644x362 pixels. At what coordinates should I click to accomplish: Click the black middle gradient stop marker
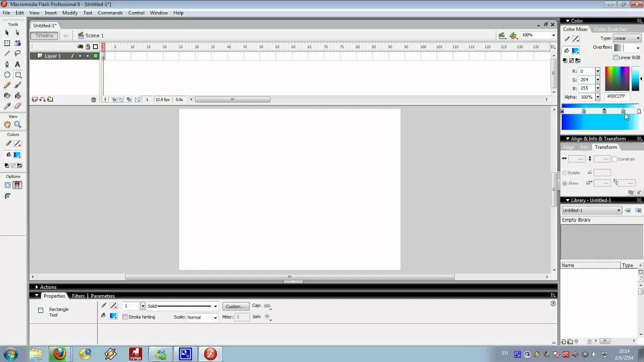(x=604, y=111)
